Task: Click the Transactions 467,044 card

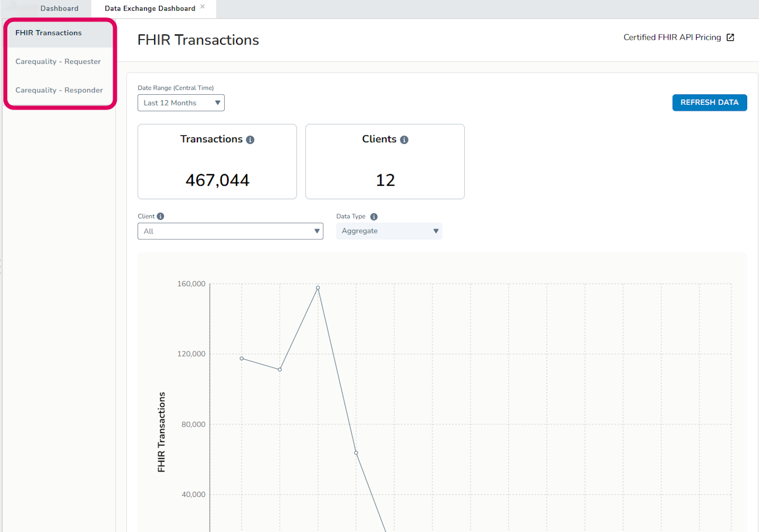Action: pyautogui.click(x=217, y=162)
